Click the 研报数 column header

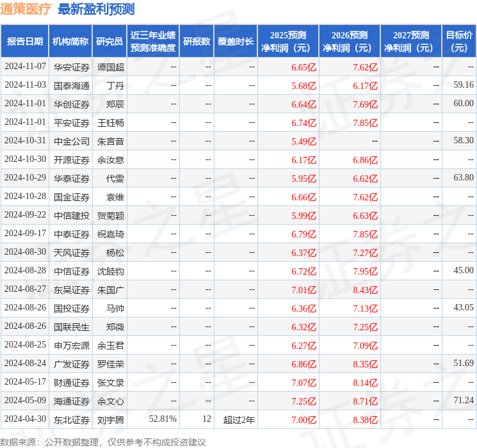coord(197,42)
